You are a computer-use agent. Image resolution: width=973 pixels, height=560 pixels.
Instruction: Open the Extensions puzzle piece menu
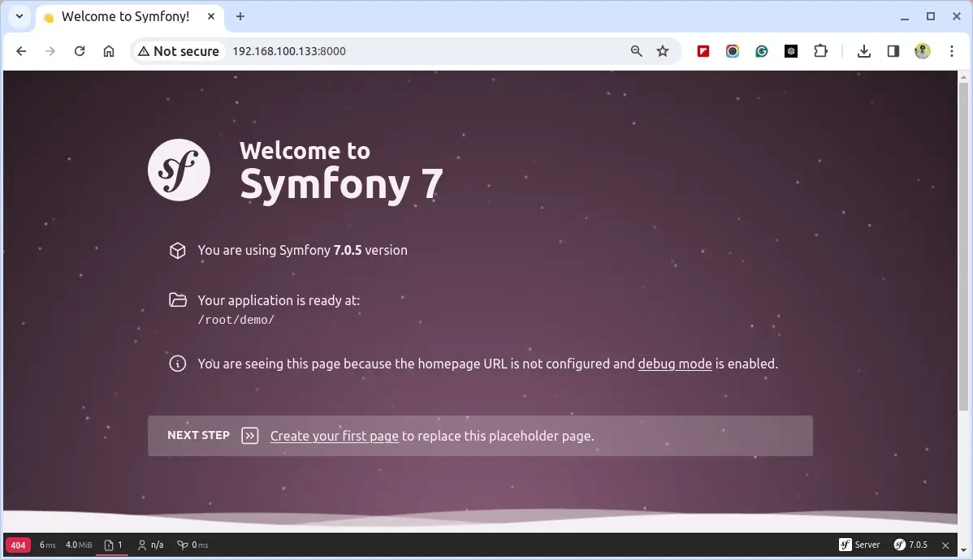tap(820, 51)
